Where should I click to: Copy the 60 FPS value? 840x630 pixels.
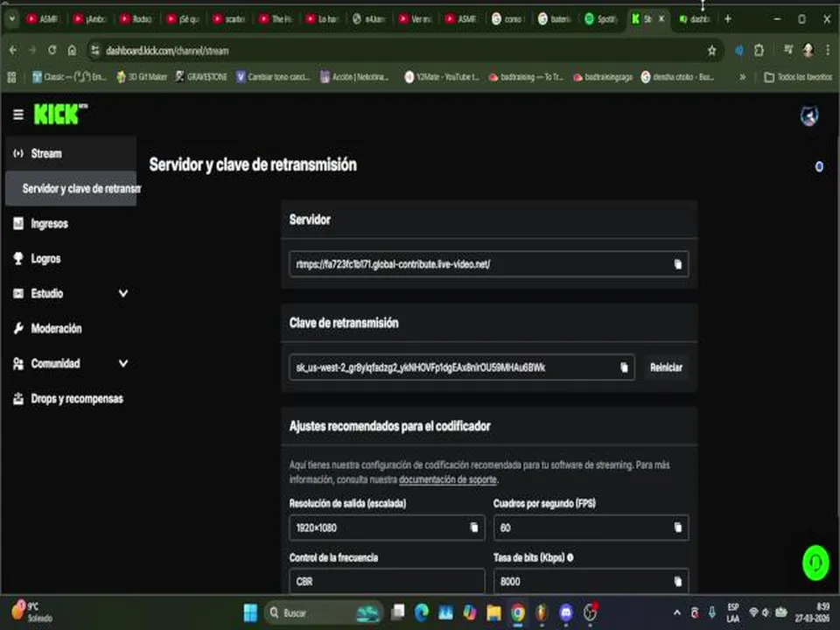677,528
